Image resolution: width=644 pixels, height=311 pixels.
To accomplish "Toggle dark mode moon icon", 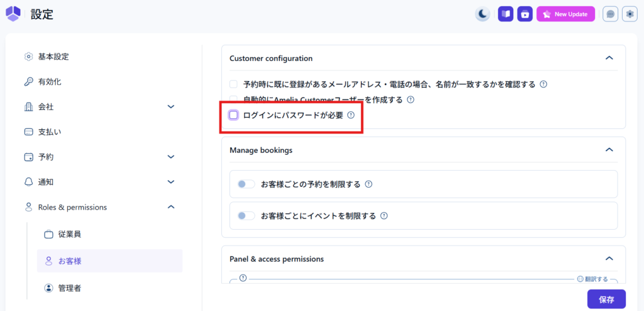I will click(482, 14).
